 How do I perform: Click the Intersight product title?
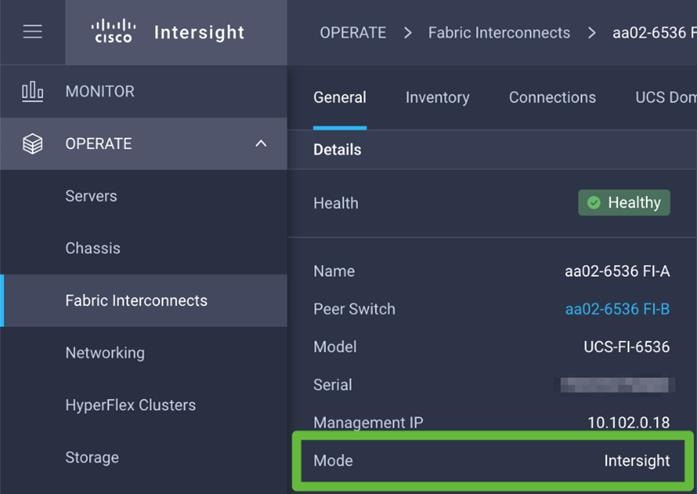(x=200, y=32)
